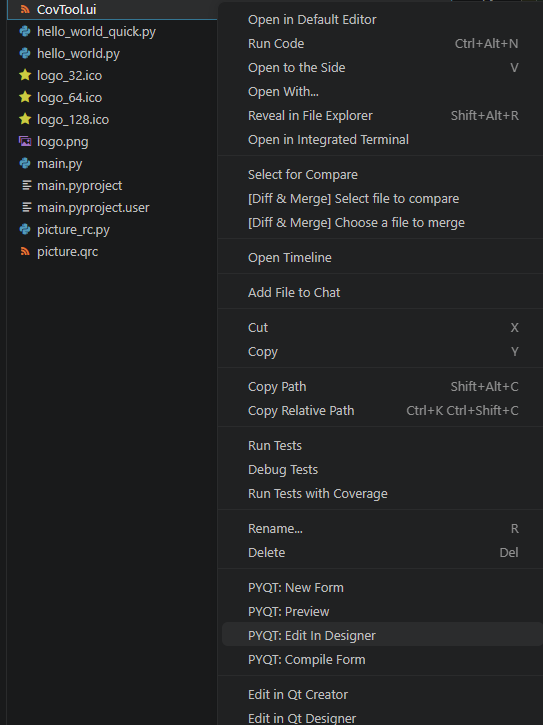Select Run Tests with Coverage
543x725 pixels.
pos(382,493)
